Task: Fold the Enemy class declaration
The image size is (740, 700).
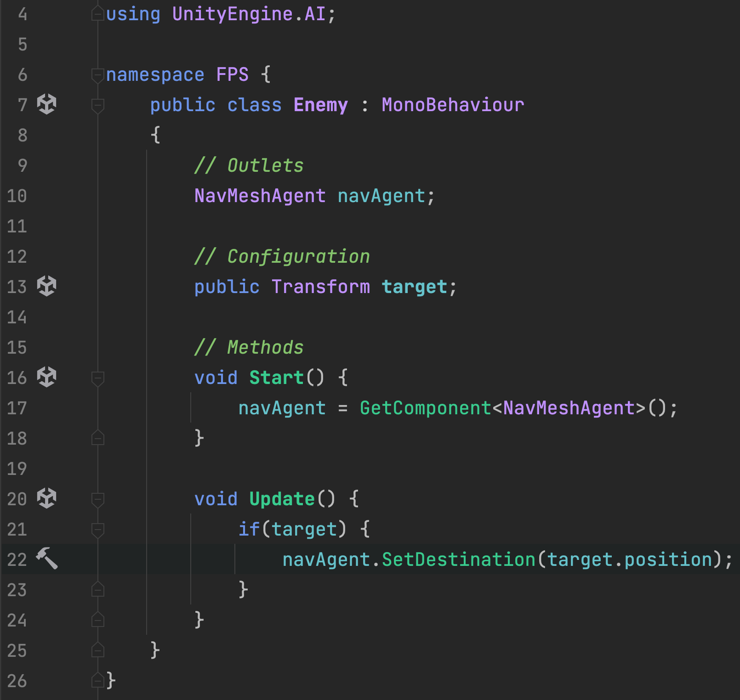Action: pos(97,105)
